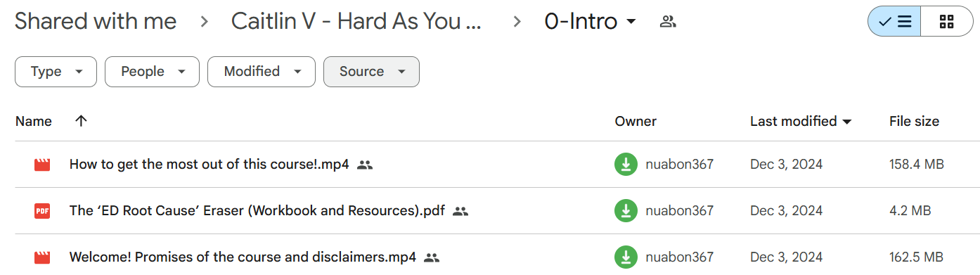
Task: Click the video icon for How to get the most
Action: (x=42, y=165)
